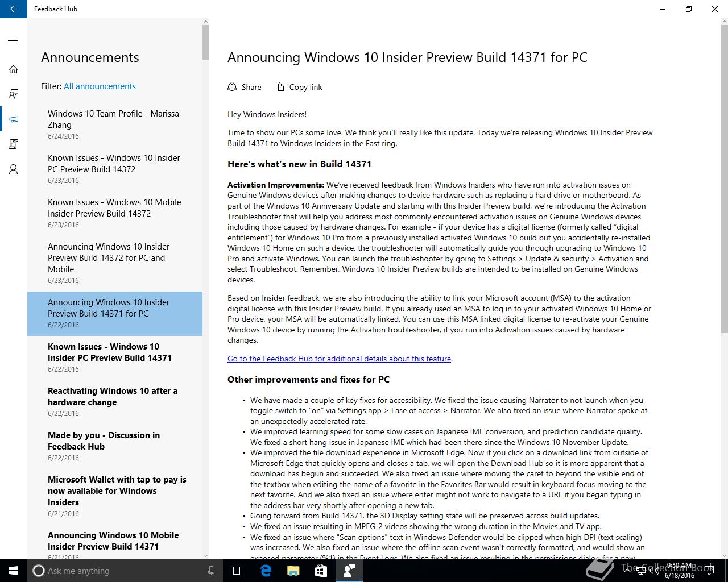728x582 pixels.
Task: Click the Here's what's new in Build 14371 heading
Action: pos(299,164)
